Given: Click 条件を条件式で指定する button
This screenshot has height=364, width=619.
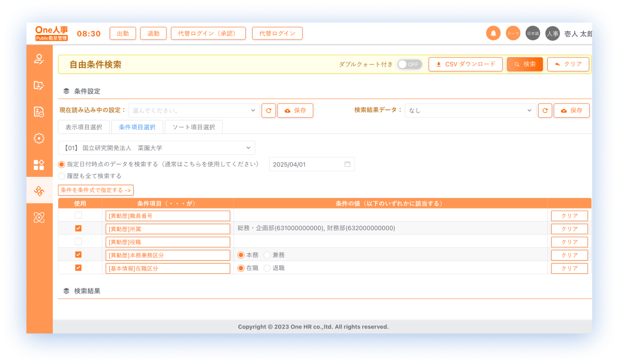Looking at the screenshot, I should click(x=96, y=190).
